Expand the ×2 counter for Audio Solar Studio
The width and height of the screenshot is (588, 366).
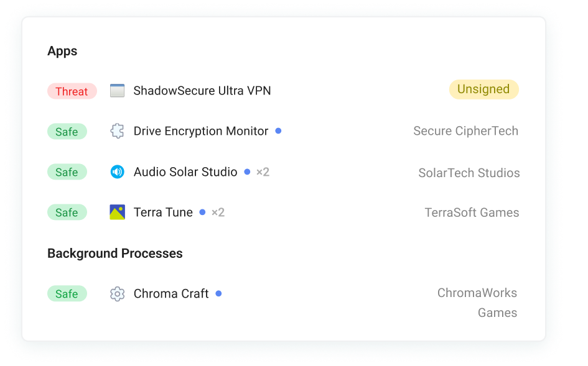(262, 172)
